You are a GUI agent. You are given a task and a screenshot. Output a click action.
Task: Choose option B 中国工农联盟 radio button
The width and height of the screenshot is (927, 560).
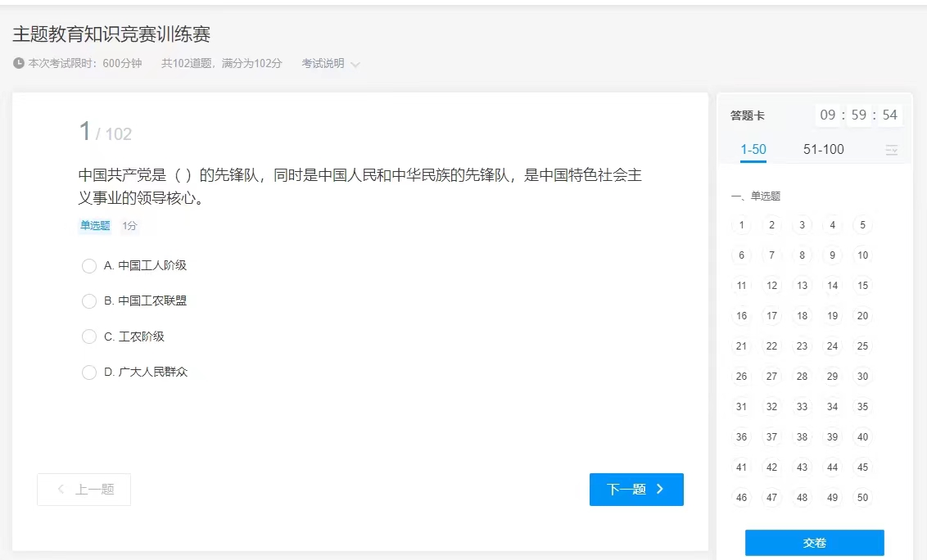pyautogui.click(x=89, y=301)
